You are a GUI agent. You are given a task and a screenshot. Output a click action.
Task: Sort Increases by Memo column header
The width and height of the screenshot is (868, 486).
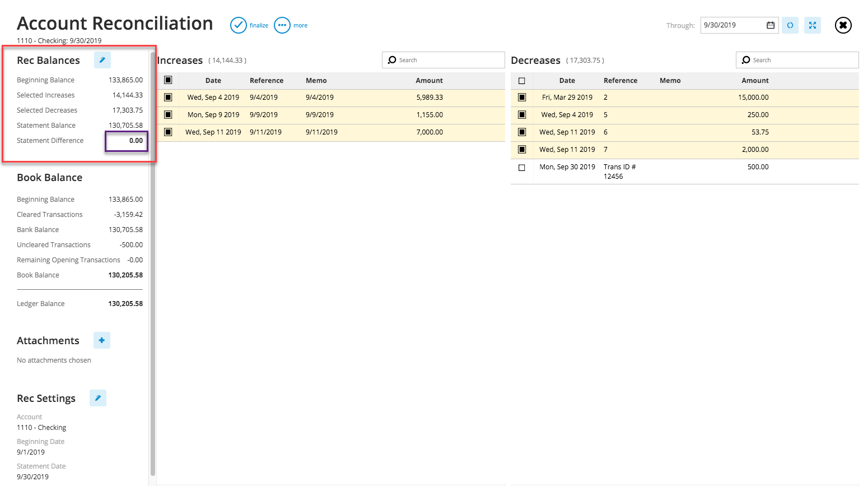coord(316,81)
